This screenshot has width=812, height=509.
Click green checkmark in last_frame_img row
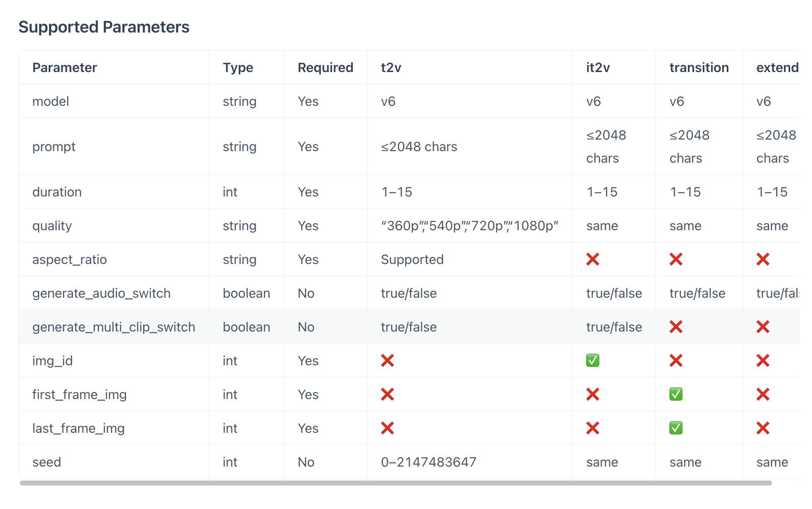pyautogui.click(x=676, y=428)
